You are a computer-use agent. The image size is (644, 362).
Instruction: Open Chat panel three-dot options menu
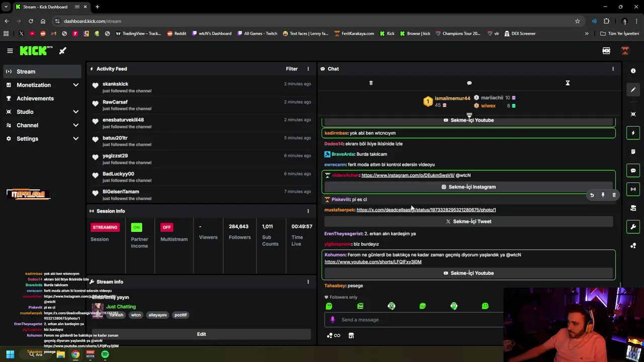point(613,69)
